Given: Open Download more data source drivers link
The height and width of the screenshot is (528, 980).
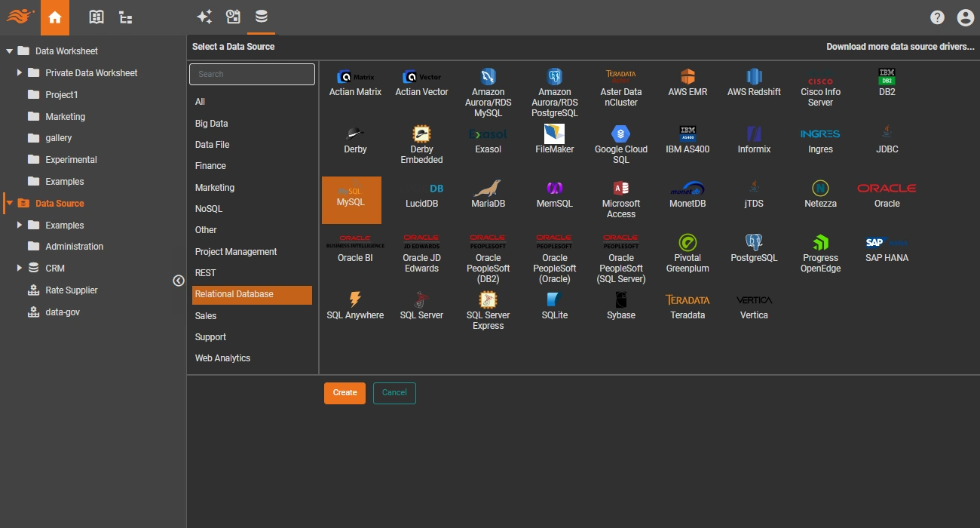Looking at the screenshot, I should [900, 47].
